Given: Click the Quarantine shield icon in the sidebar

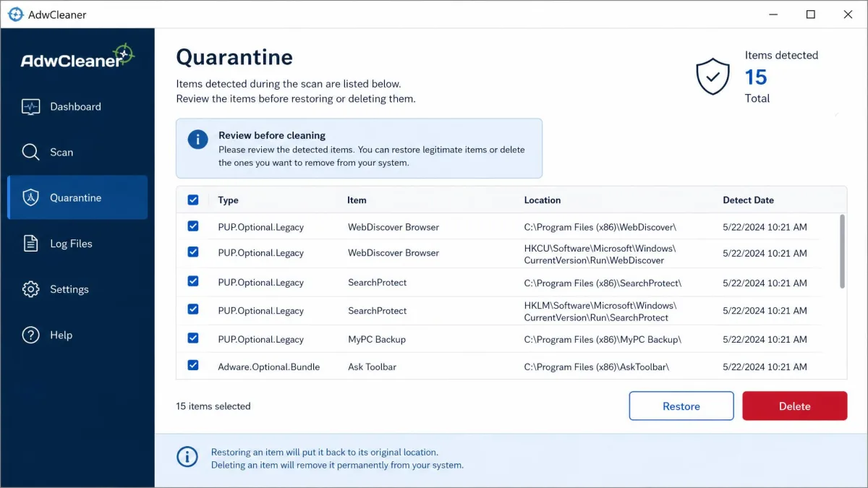Looking at the screenshot, I should (30, 197).
